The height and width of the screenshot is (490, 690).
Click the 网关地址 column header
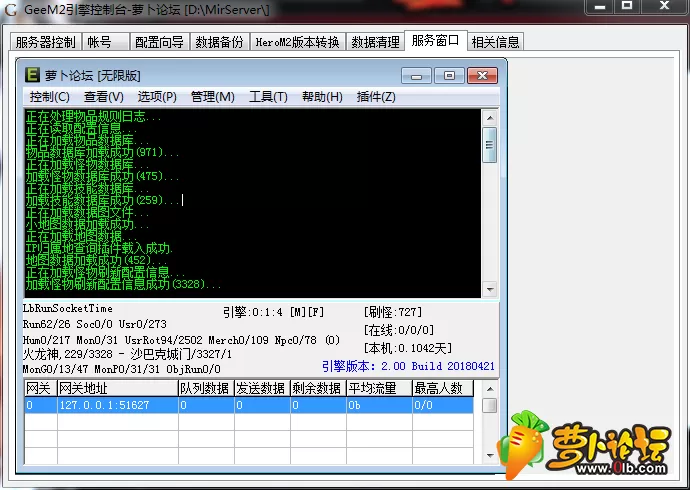117,388
